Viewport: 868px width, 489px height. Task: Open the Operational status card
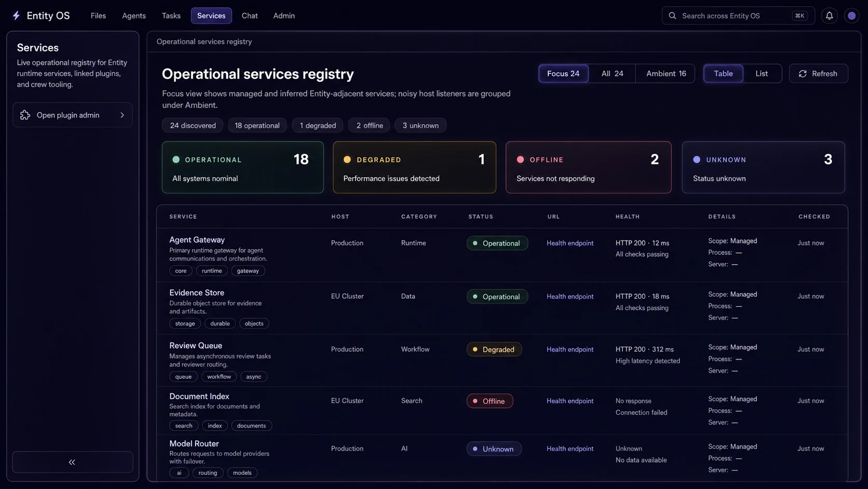[242, 167]
